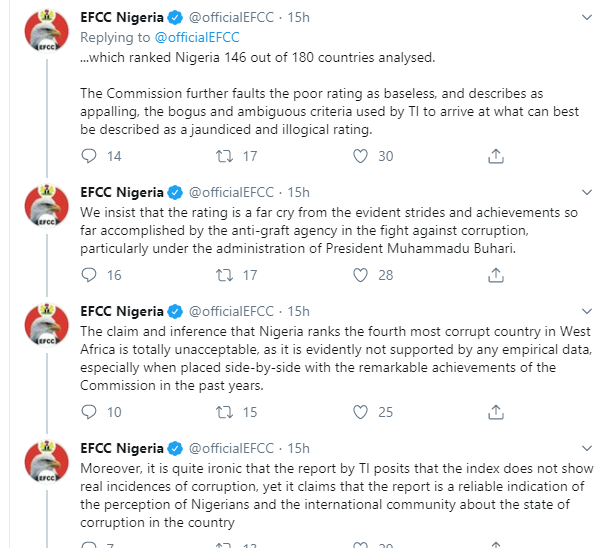Click EFCC eagle avatar on the last tweet
The height and width of the screenshot is (548, 601).
pos(47,462)
